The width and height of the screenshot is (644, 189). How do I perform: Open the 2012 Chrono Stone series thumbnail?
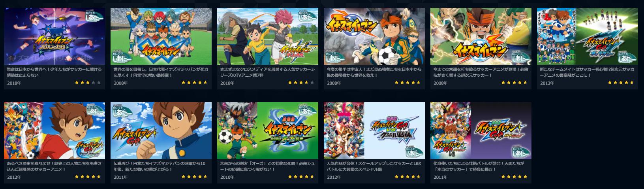pyautogui.click(x=54, y=130)
